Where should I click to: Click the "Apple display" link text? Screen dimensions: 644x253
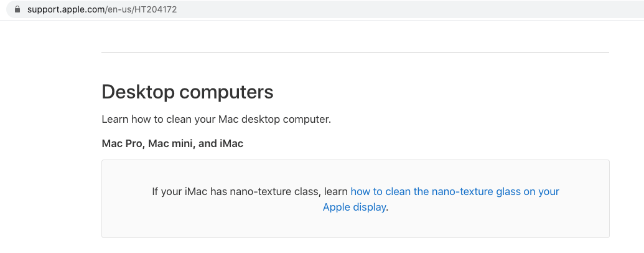point(354,208)
